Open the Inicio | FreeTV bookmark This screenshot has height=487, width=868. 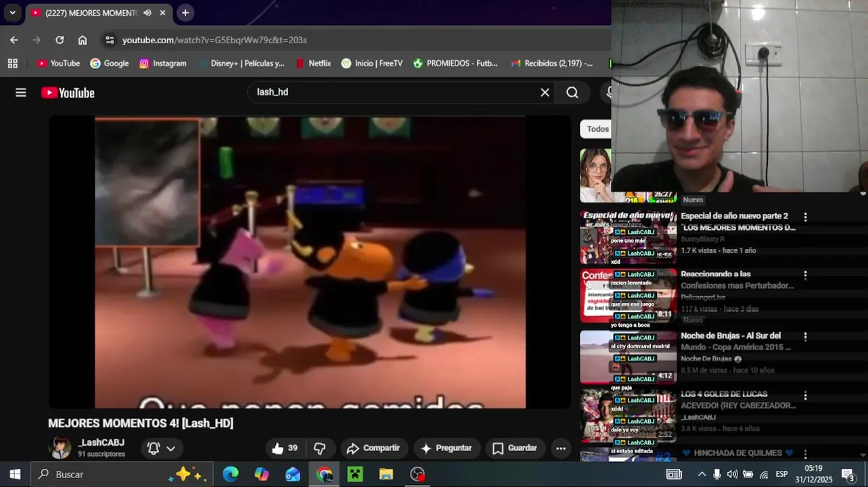coord(372,63)
